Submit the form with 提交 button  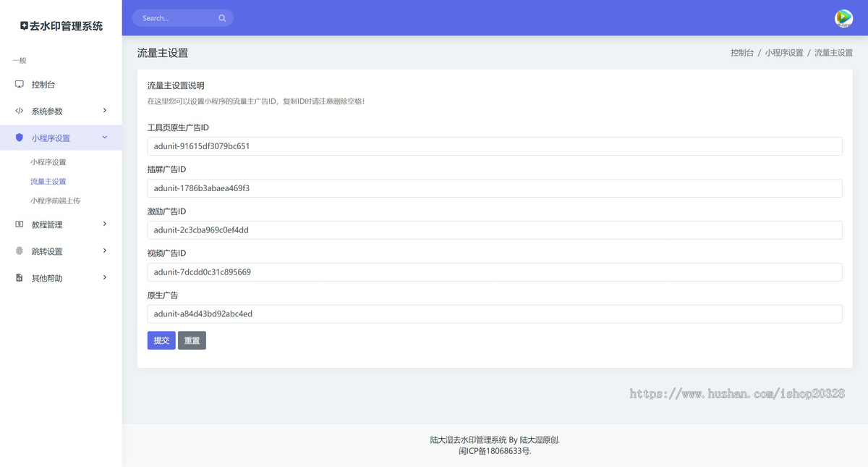[x=161, y=340]
